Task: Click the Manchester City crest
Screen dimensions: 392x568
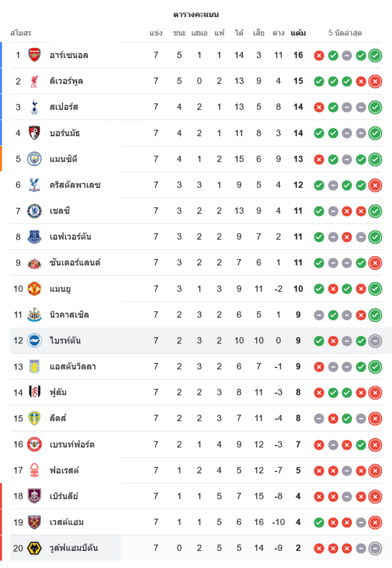Action: [x=35, y=159]
